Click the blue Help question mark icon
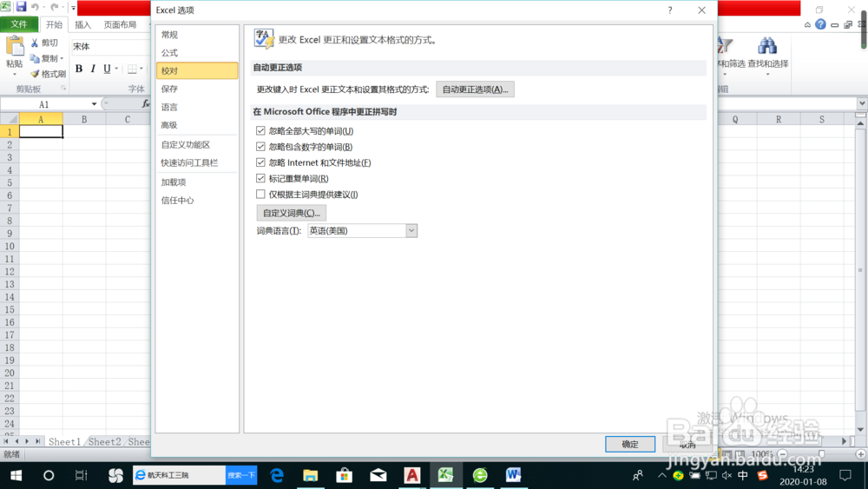868x489 pixels. pyautogui.click(x=820, y=24)
